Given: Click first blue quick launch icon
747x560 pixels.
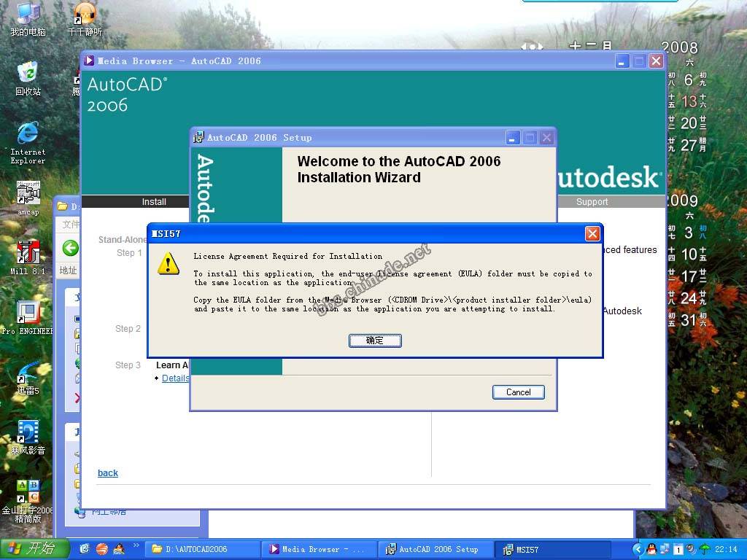Looking at the screenshot, I should click(85, 549).
